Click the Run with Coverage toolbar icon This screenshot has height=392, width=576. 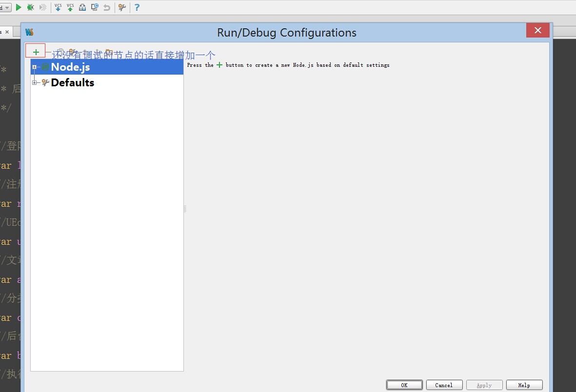tap(42, 7)
